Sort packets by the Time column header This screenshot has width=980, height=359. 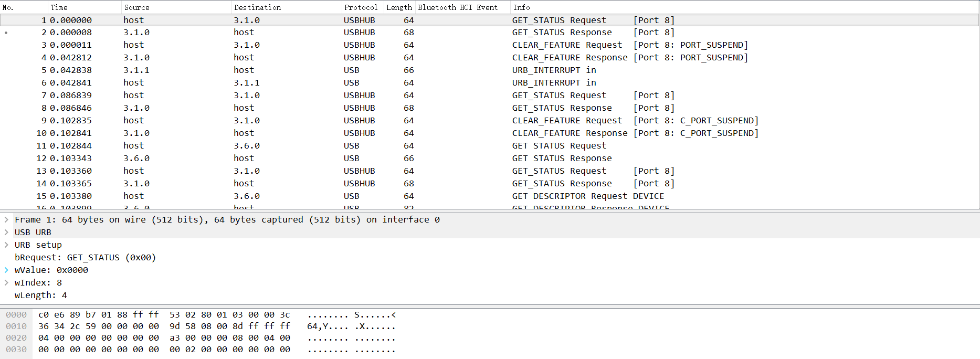59,7
